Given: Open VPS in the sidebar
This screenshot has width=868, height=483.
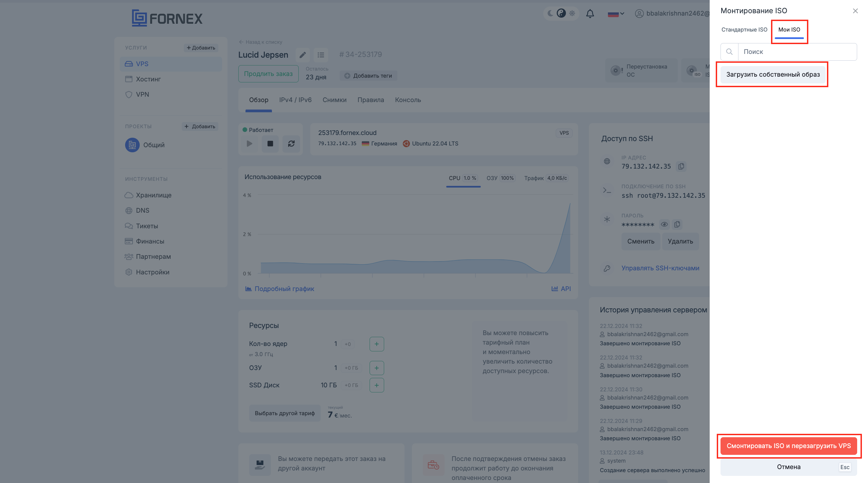Looking at the screenshot, I should click(x=171, y=64).
